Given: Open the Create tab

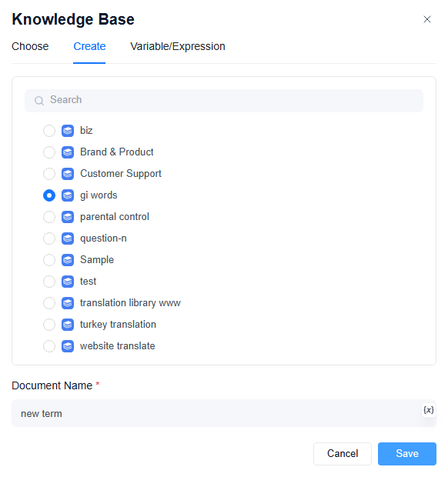Looking at the screenshot, I should 89,46.
